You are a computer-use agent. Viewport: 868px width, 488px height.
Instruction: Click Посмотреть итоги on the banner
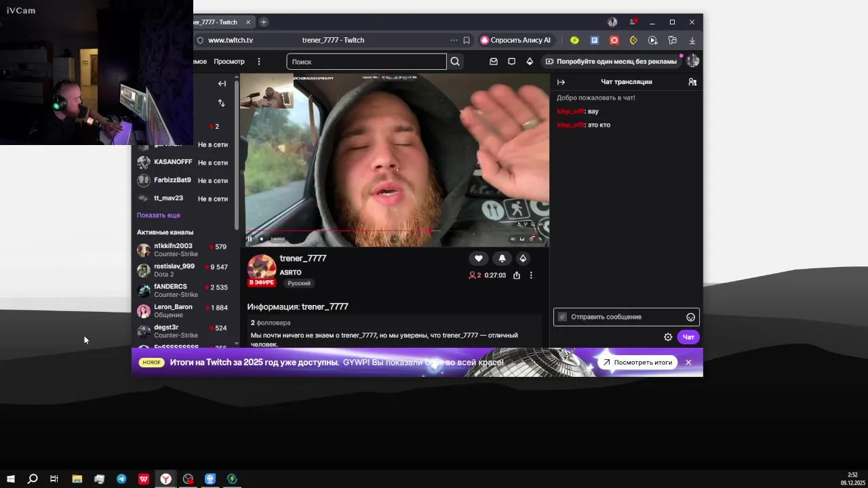[637, 363]
